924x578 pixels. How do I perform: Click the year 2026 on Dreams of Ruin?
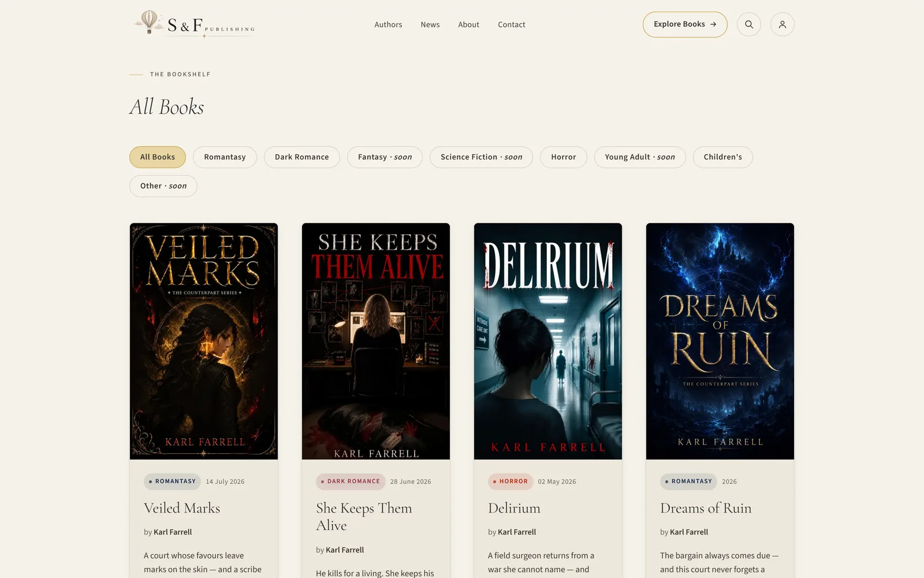click(x=729, y=481)
